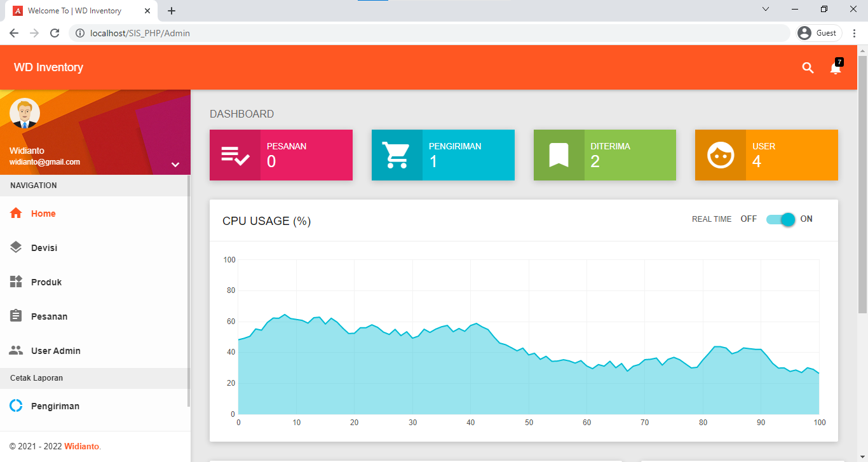This screenshot has width=868, height=462.
Task: Open Chrome three-dot menu
Action: [855, 33]
